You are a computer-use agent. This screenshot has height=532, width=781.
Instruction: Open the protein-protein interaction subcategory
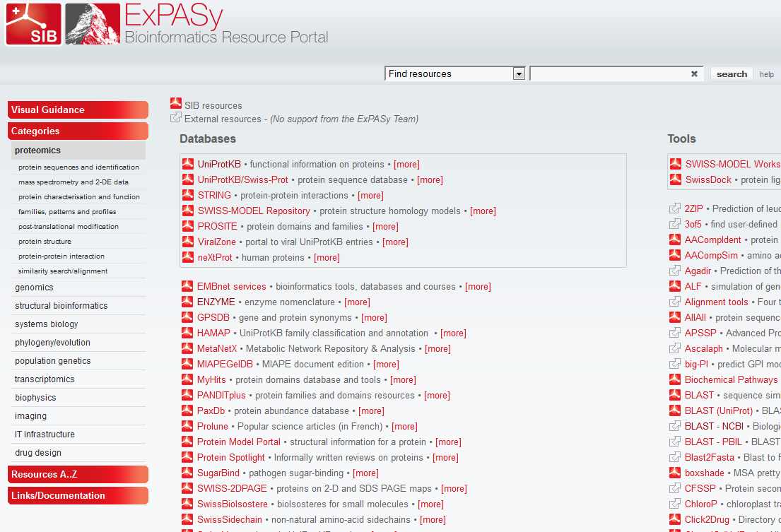[61, 256]
